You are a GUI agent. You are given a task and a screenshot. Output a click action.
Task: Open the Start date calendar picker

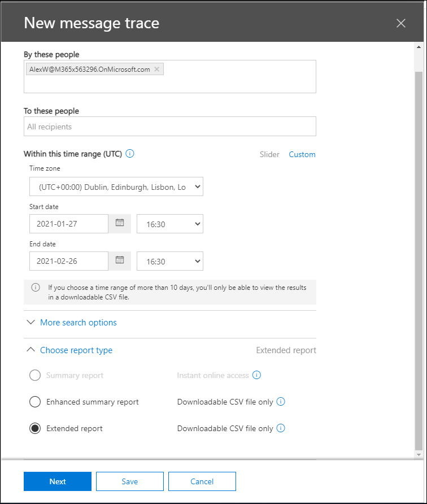tap(120, 223)
